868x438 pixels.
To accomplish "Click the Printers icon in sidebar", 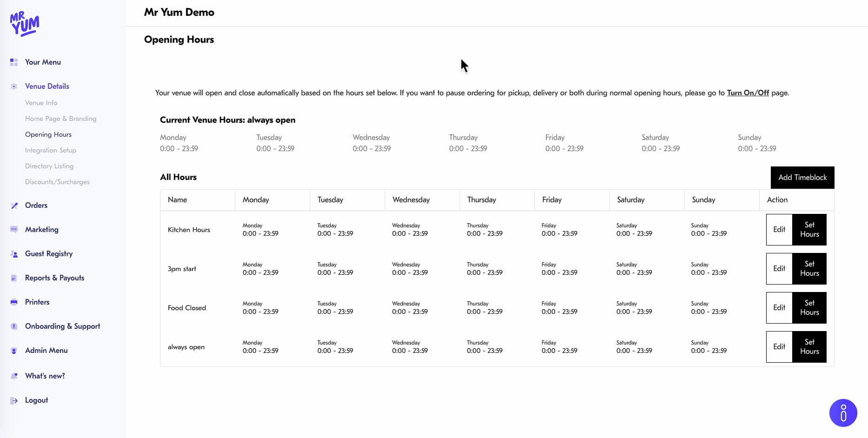I will click(14, 302).
